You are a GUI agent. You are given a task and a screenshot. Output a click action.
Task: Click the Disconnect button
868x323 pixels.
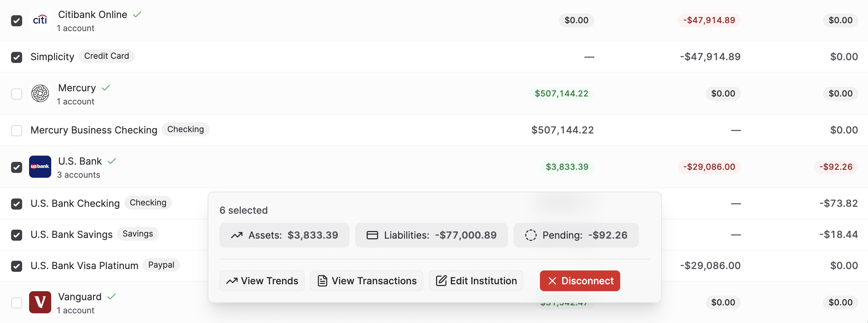click(x=580, y=280)
